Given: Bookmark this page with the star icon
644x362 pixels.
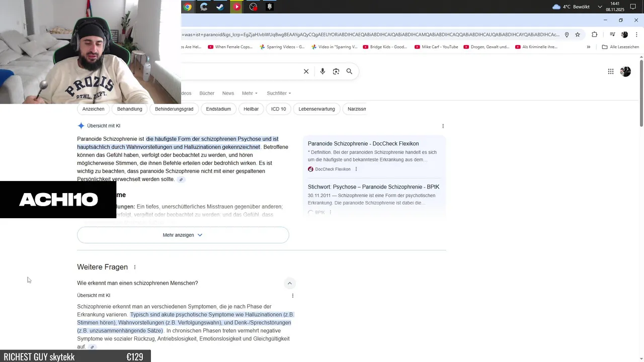Looking at the screenshot, I should [x=578, y=35].
